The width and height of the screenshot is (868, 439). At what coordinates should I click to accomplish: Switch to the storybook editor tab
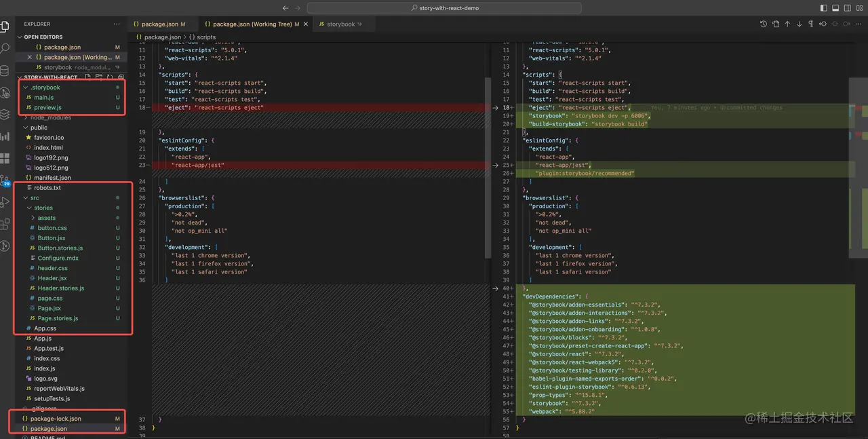340,24
